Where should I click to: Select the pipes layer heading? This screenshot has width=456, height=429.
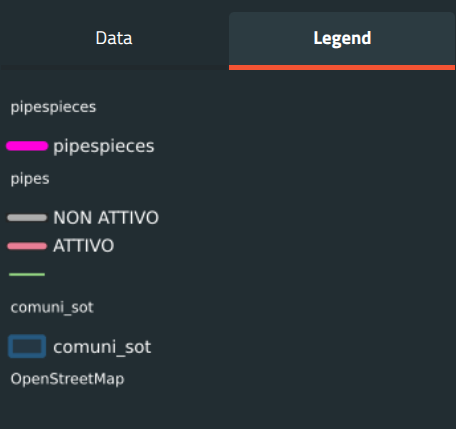pos(30,179)
